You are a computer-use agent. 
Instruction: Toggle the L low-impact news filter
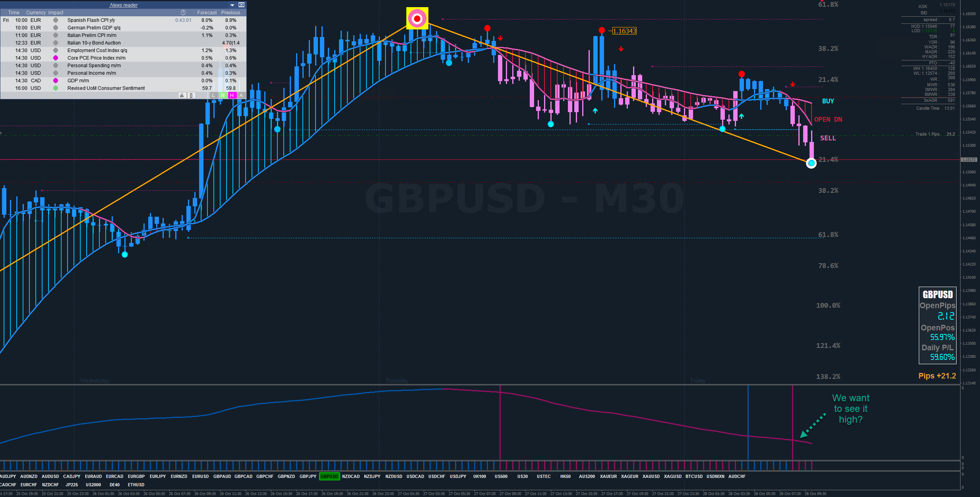tap(214, 95)
